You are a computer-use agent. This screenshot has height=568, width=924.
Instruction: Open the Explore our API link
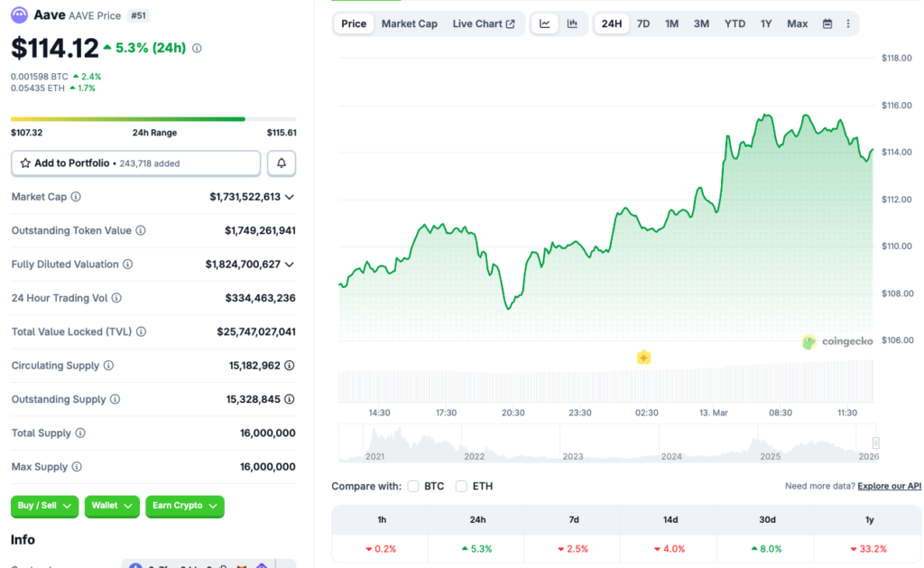coord(889,486)
